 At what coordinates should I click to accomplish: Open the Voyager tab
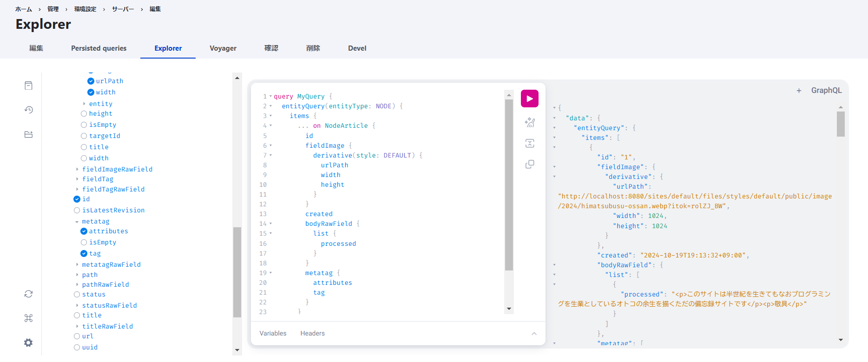223,48
